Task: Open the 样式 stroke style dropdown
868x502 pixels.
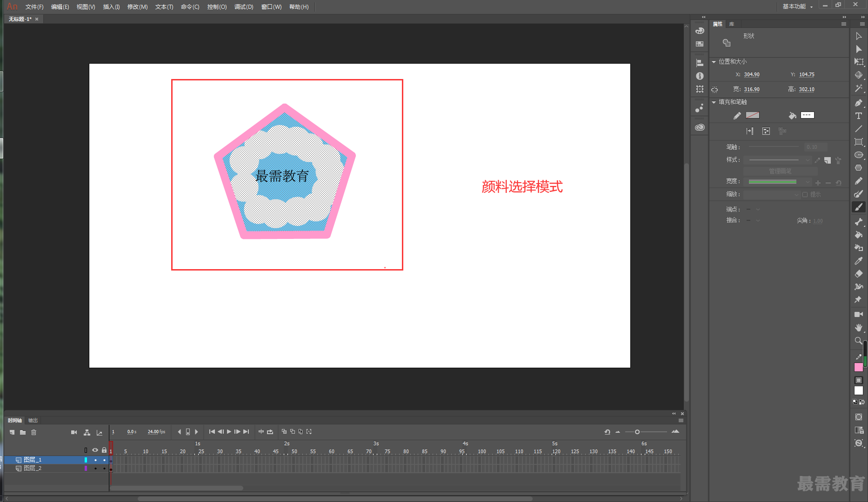Action: pos(777,160)
